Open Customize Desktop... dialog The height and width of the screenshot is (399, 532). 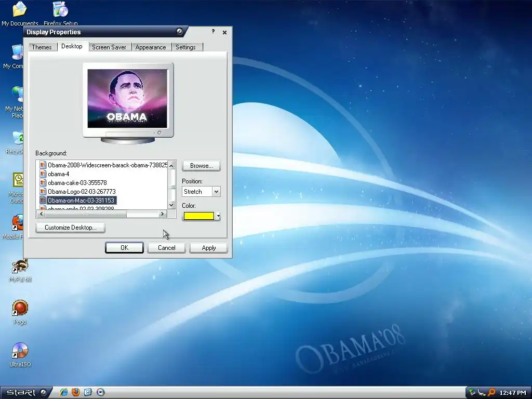pos(70,228)
